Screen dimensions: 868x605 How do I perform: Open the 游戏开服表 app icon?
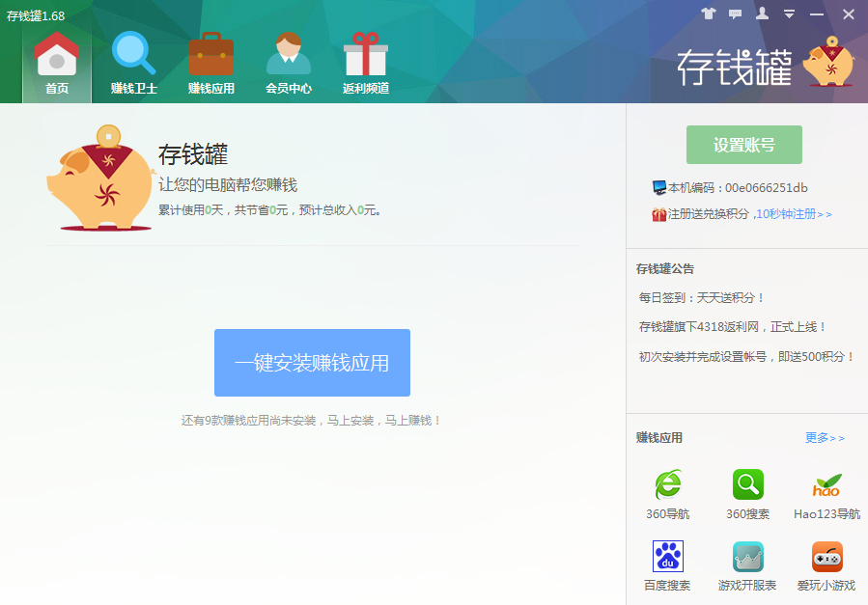coord(746,558)
